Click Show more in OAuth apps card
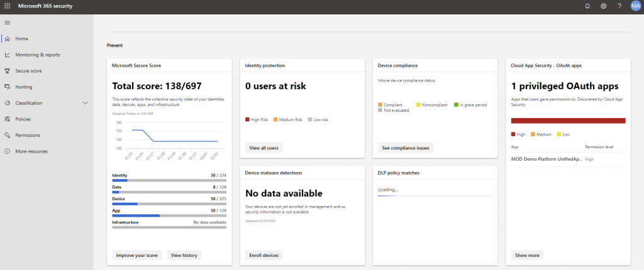 pyautogui.click(x=528, y=255)
